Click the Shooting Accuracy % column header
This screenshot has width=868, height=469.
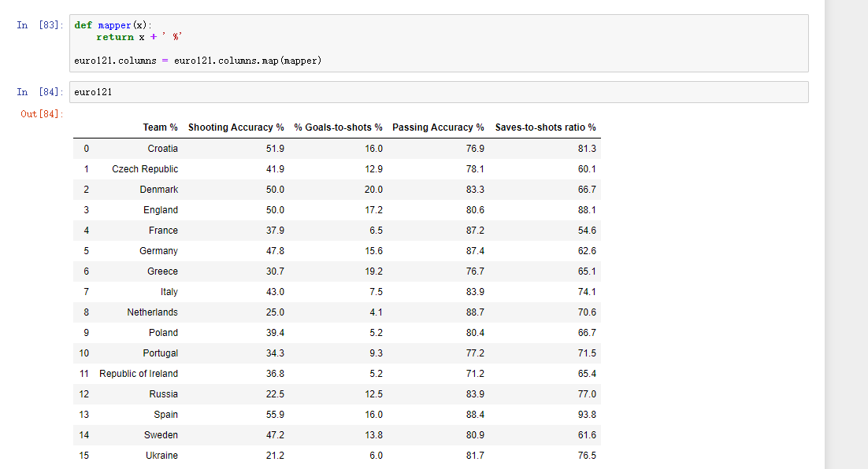[x=236, y=127]
